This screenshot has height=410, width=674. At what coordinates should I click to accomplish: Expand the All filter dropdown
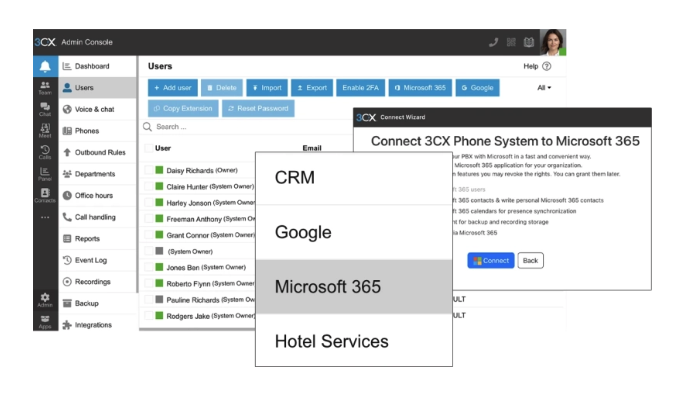click(544, 88)
